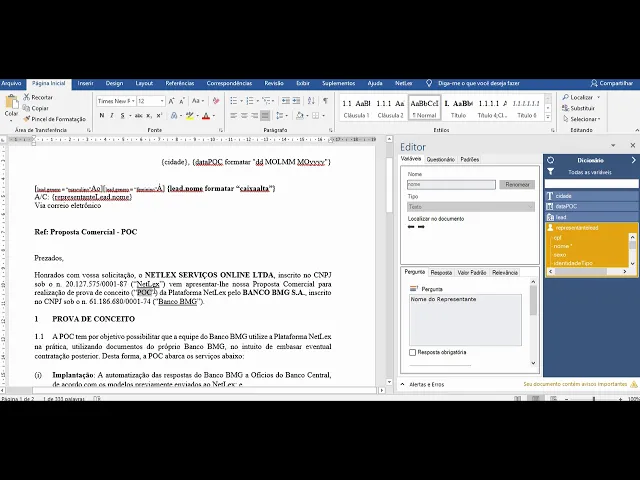The image size is (640, 480).
Task: Increase font size with grow font icon
Action: (x=171, y=101)
